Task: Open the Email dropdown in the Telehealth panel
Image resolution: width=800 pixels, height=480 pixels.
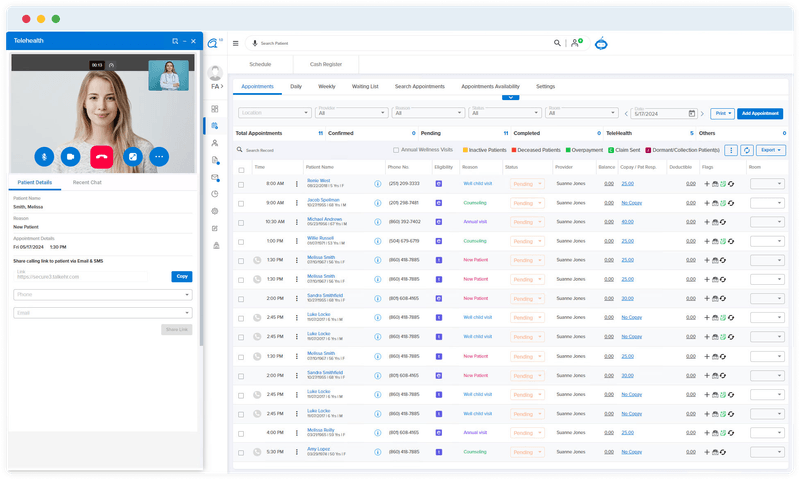Action: tap(103, 313)
